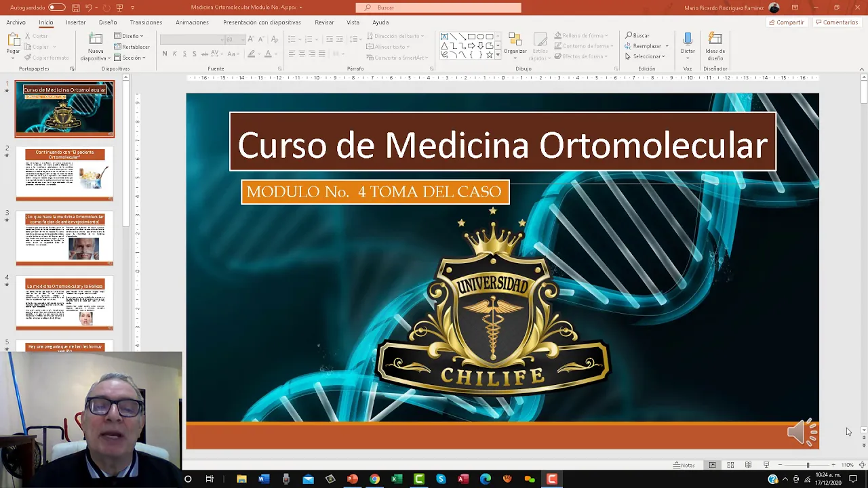Toggle italic K formatting
The image size is (868, 488).
pos(174,54)
